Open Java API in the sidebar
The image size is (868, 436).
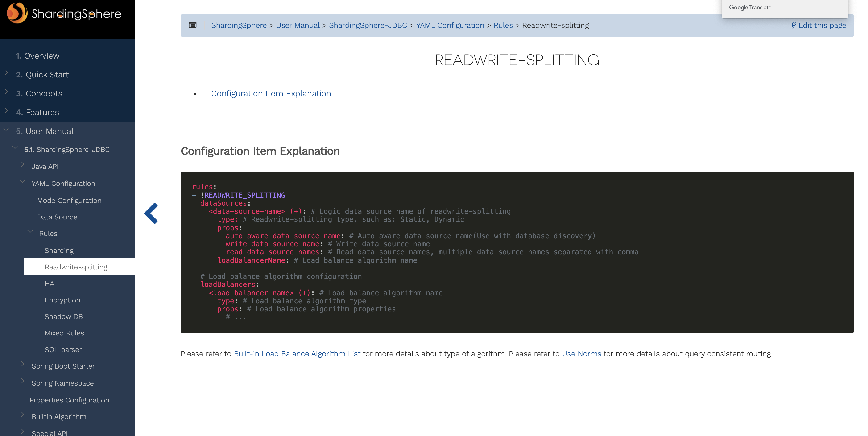45,167
